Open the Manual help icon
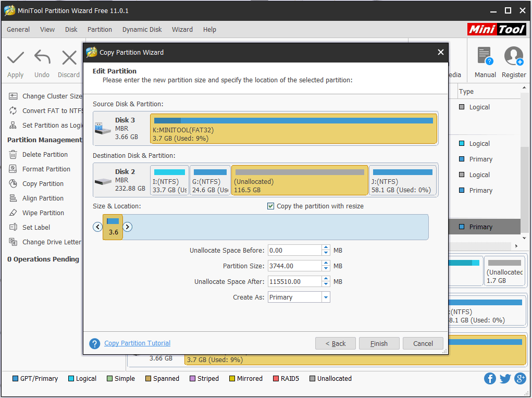The height and width of the screenshot is (398, 532). 485,56
